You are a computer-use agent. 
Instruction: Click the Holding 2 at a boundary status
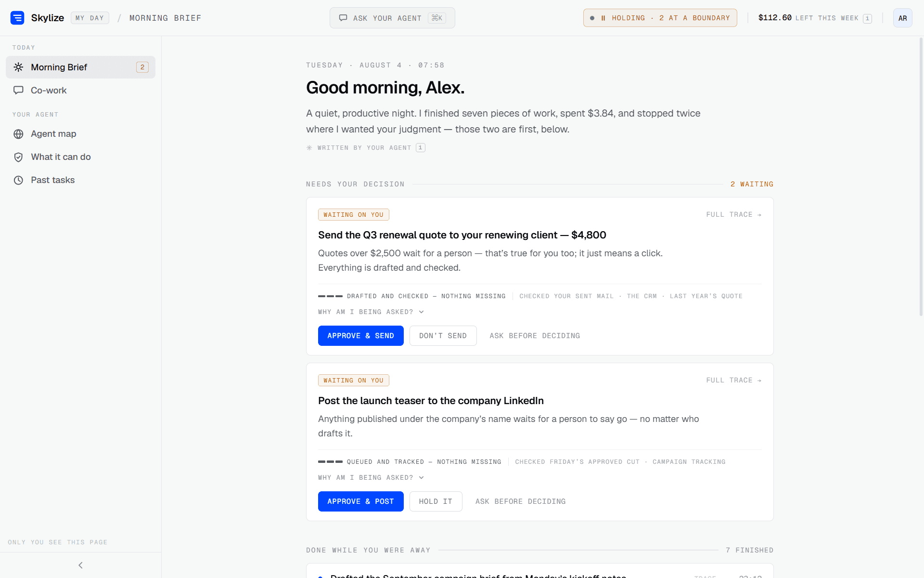click(660, 18)
